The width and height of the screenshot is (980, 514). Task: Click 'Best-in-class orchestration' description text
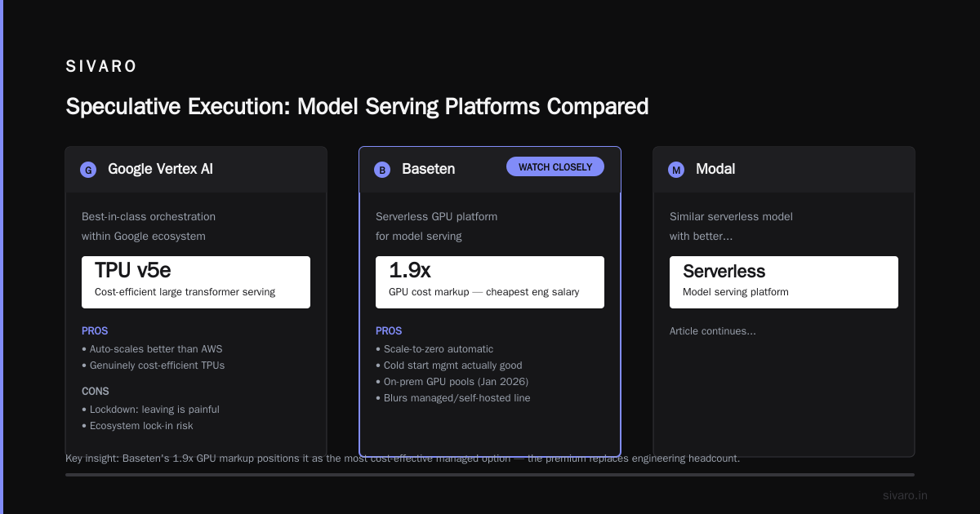[149, 217]
